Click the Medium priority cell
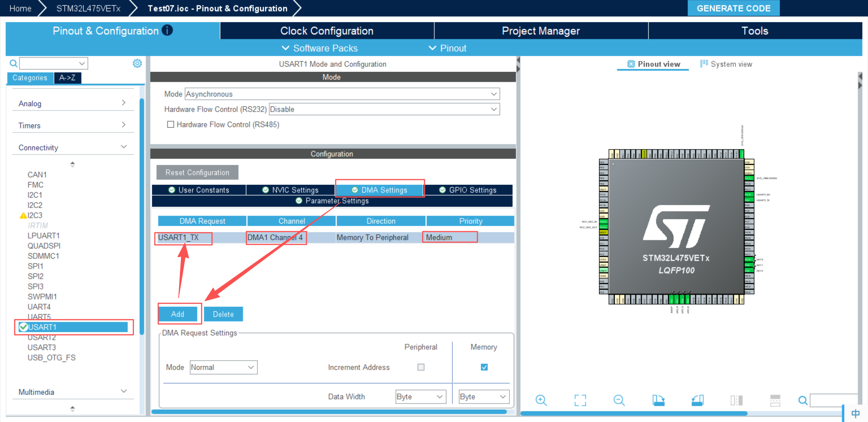Image resolution: width=868 pixels, height=422 pixels. pos(469,238)
